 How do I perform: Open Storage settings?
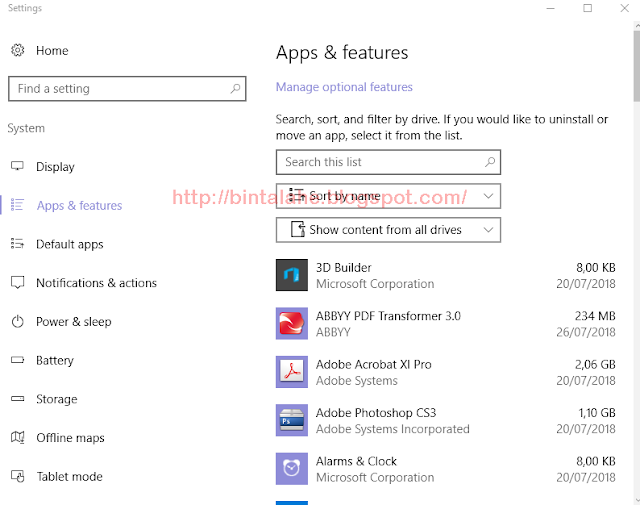56,399
